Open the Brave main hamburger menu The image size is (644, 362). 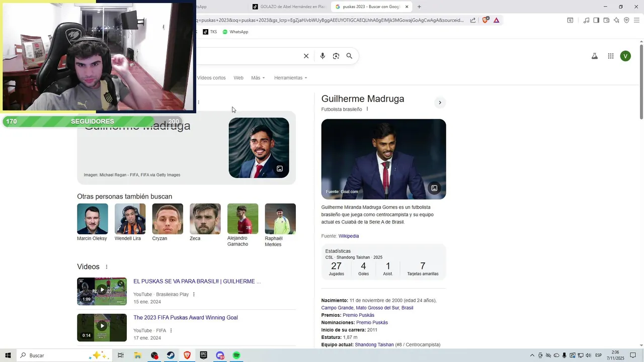636,20
